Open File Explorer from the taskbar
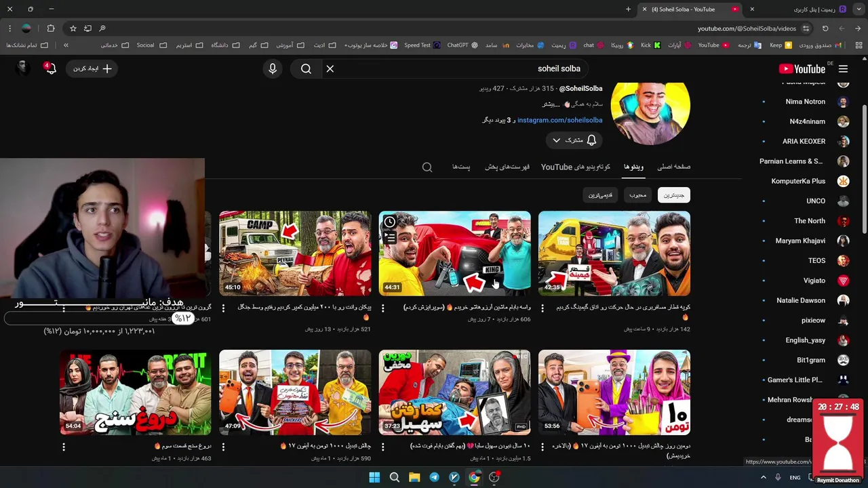868x488 pixels. [x=414, y=477]
